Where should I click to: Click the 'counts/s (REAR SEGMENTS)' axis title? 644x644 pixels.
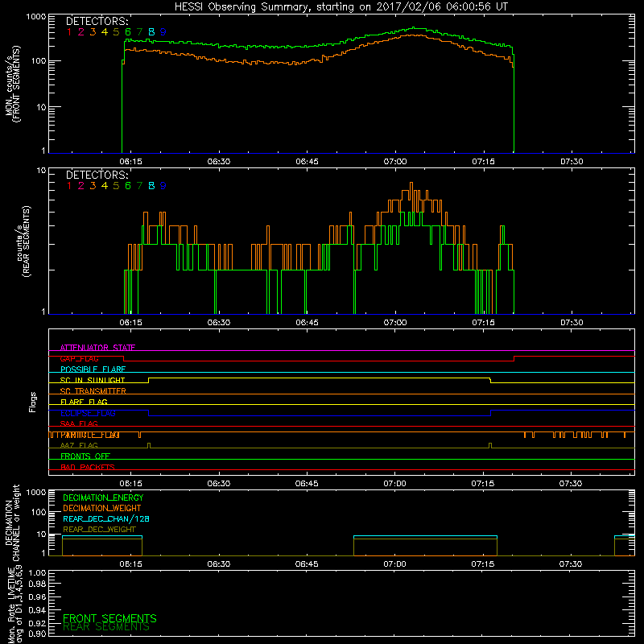(23, 241)
